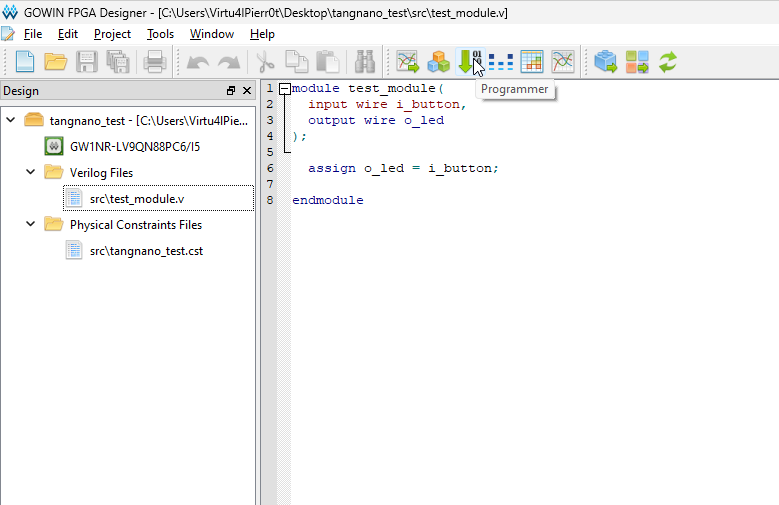Select the Verilog Files folder
This screenshot has height=505, width=779.
click(x=101, y=172)
